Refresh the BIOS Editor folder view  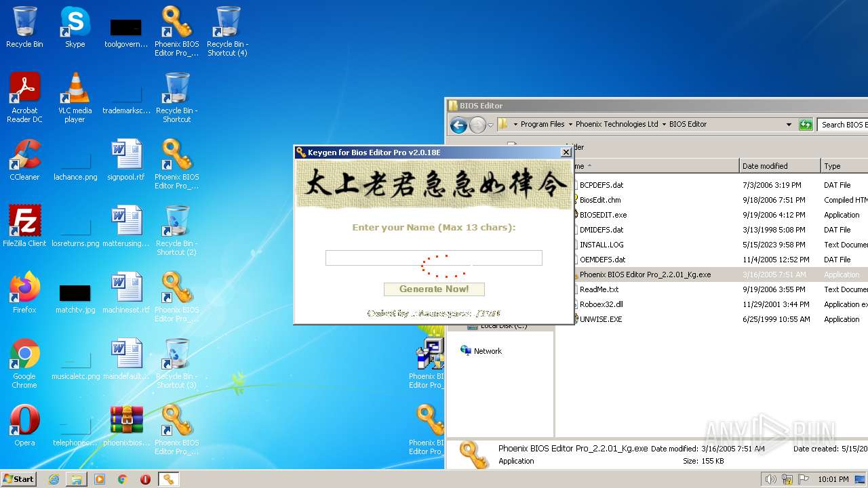tap(806, 125)
